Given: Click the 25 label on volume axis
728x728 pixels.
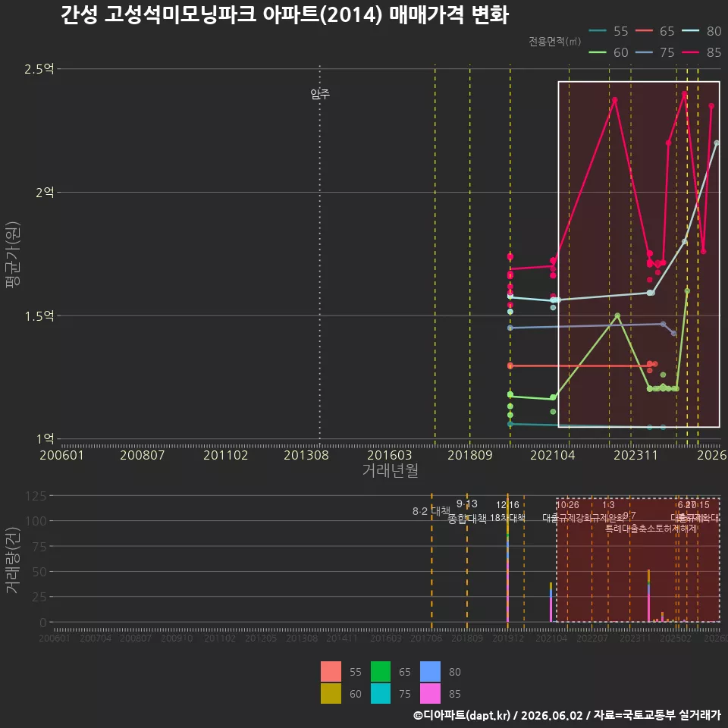Looking at the screenshot, I should (x=39, y=597).
